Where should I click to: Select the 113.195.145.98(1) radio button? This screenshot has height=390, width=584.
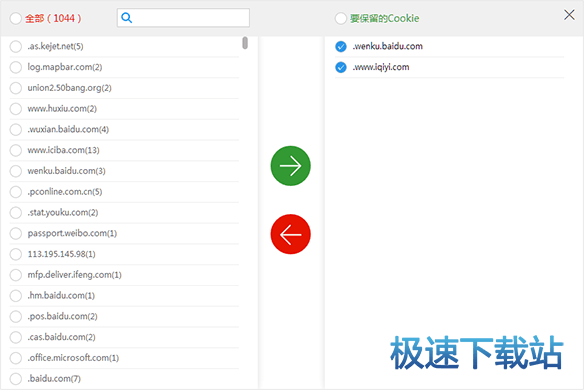[x=16, y=254]
